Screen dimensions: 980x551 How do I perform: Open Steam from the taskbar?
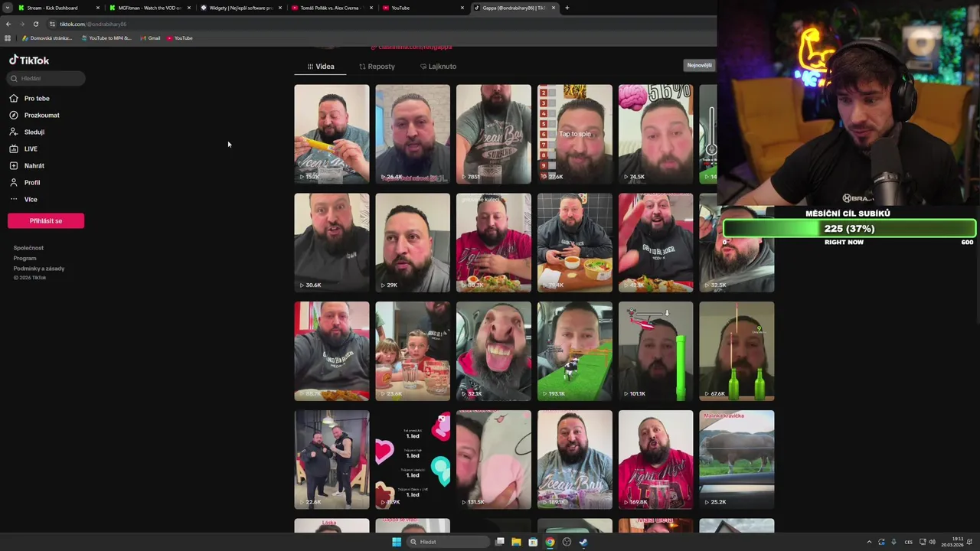point(583,542)
